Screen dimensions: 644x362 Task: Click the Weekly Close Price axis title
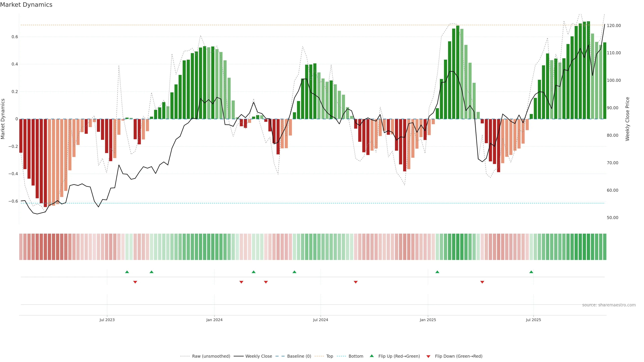coord(628,119)
